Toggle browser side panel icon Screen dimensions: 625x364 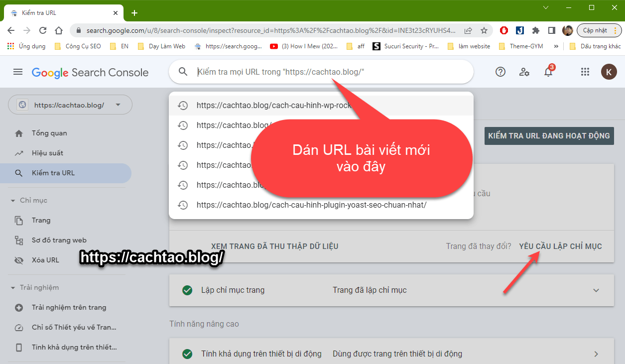[x=551, y=30]
